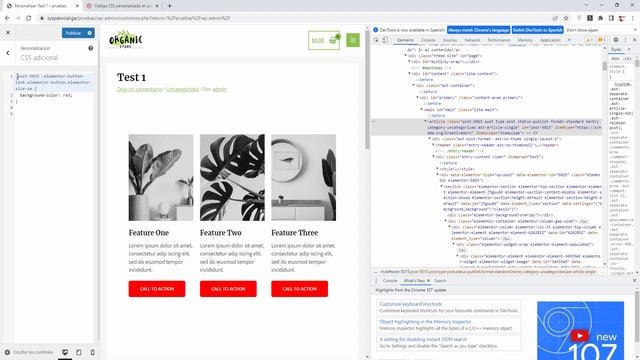Screen dimensions: 640x360
Task: Collapse the div id="page" node
Action: click(406, 56)
